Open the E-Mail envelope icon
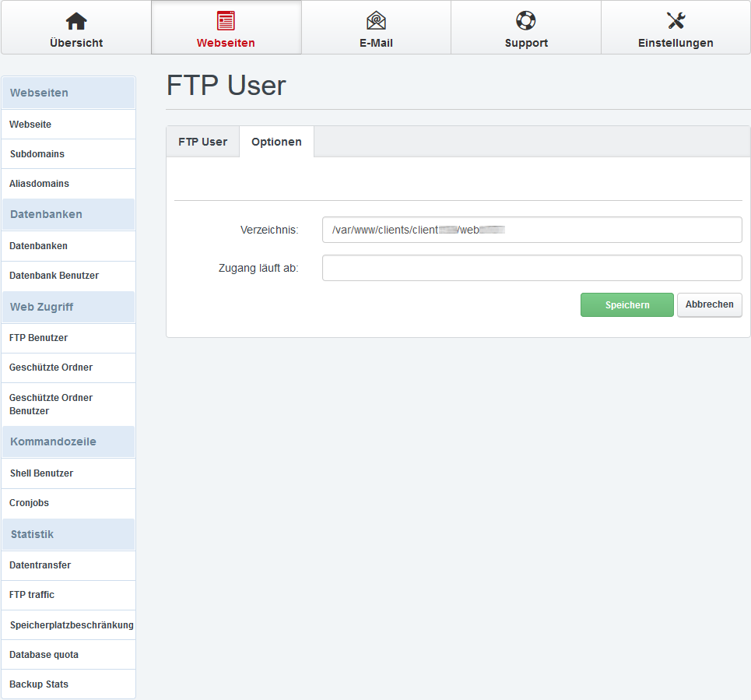Screen dimensions: 751x700 click(376, 21)
